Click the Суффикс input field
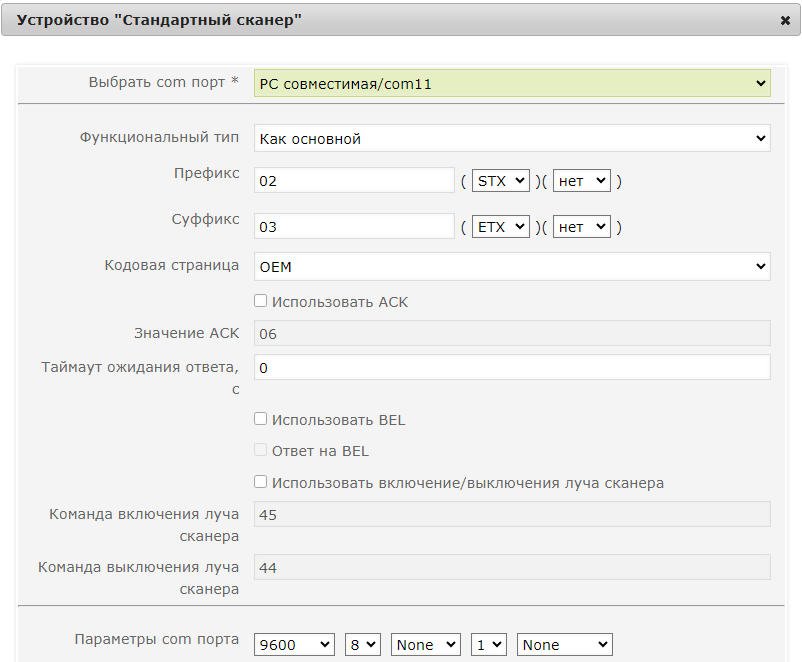 point(354,226)
